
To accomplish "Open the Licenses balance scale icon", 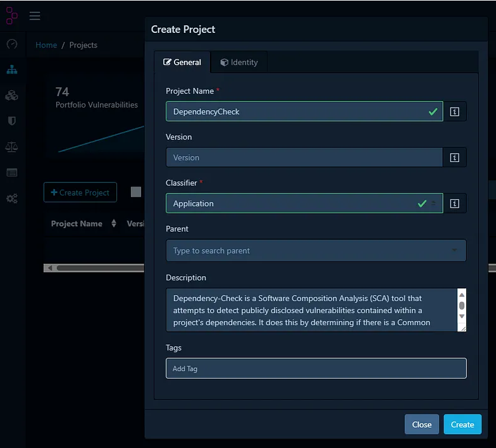I will [11, 147].
